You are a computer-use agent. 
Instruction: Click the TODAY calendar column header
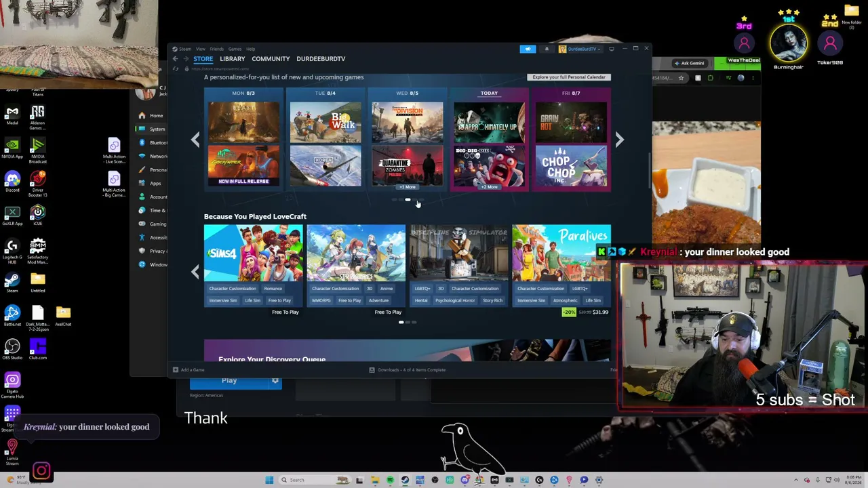point(489,93)
